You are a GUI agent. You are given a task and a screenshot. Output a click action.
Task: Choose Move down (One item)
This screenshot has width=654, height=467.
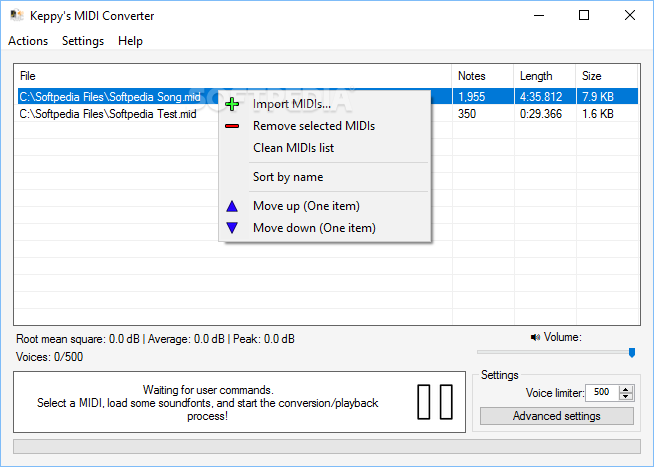click(x=324, y=228)
